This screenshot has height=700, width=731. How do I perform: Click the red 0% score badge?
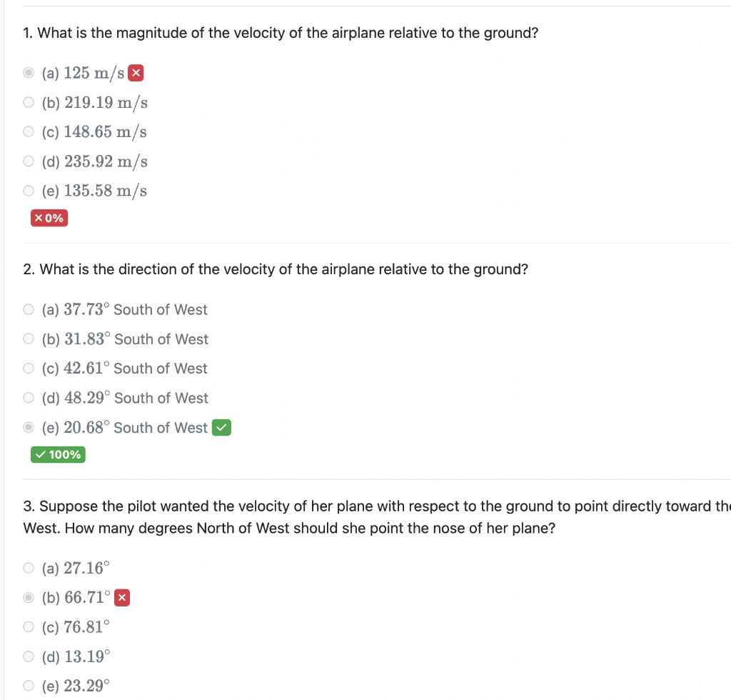49,217
